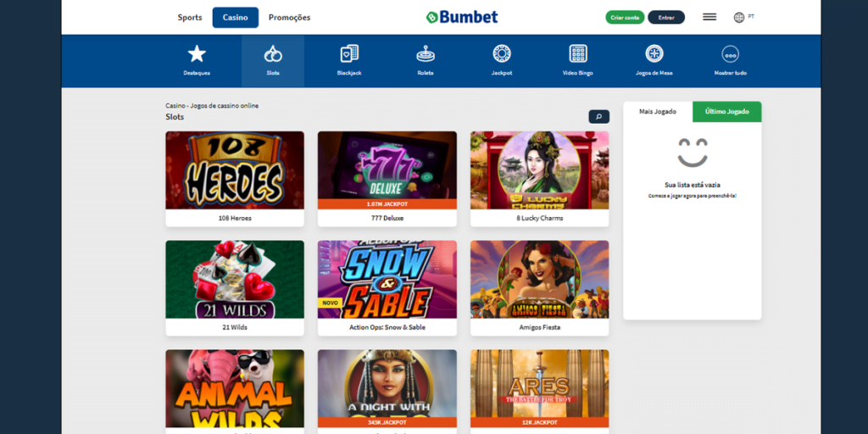Open the hamburger menu in header
Viewport: 868px width, 434px height.
pos(709,17)
